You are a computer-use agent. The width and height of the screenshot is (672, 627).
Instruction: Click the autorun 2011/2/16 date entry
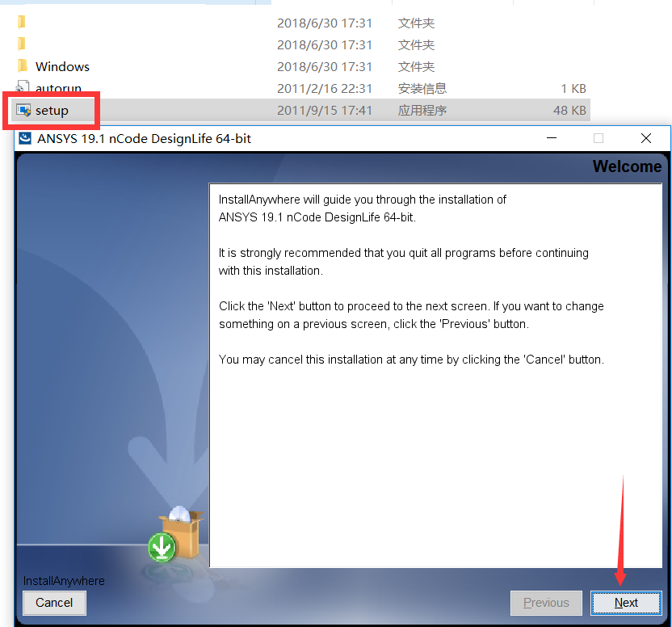pyautogui.click(x=325, y=88)
